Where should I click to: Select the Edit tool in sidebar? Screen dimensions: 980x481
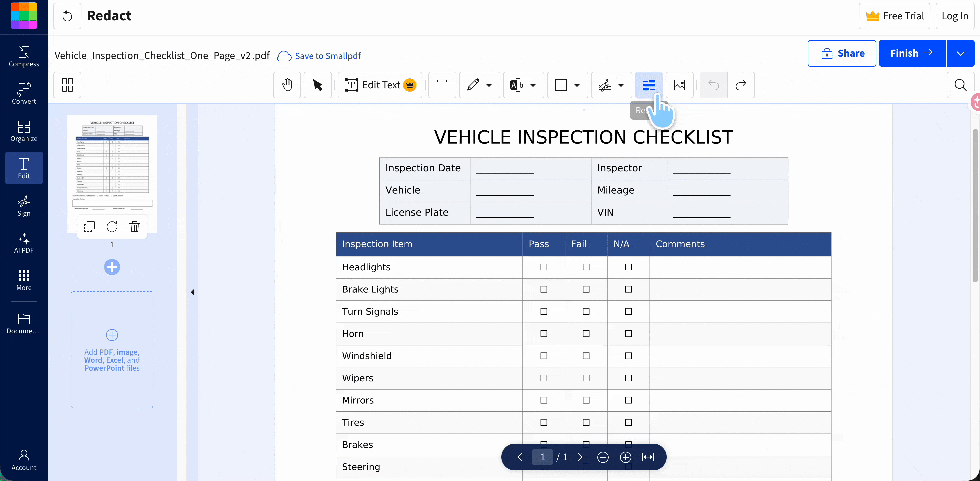pyautogui.click(x=24, y=168)
